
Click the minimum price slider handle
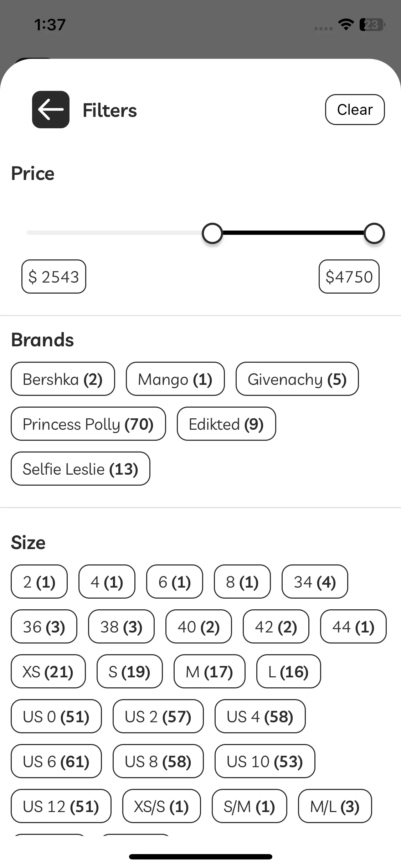[x=212, y=233]
